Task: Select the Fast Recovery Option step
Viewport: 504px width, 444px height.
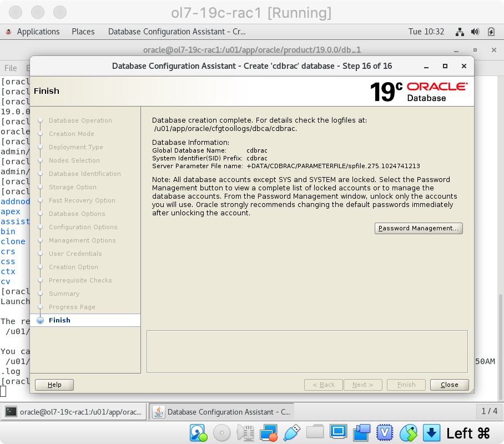Action: click(82, 200)
